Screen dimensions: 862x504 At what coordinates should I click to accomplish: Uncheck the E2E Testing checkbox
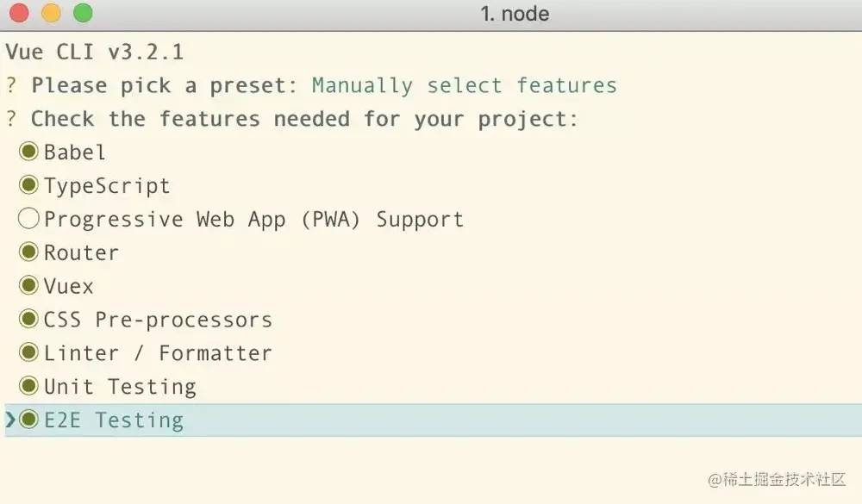(x=29, y=420)
